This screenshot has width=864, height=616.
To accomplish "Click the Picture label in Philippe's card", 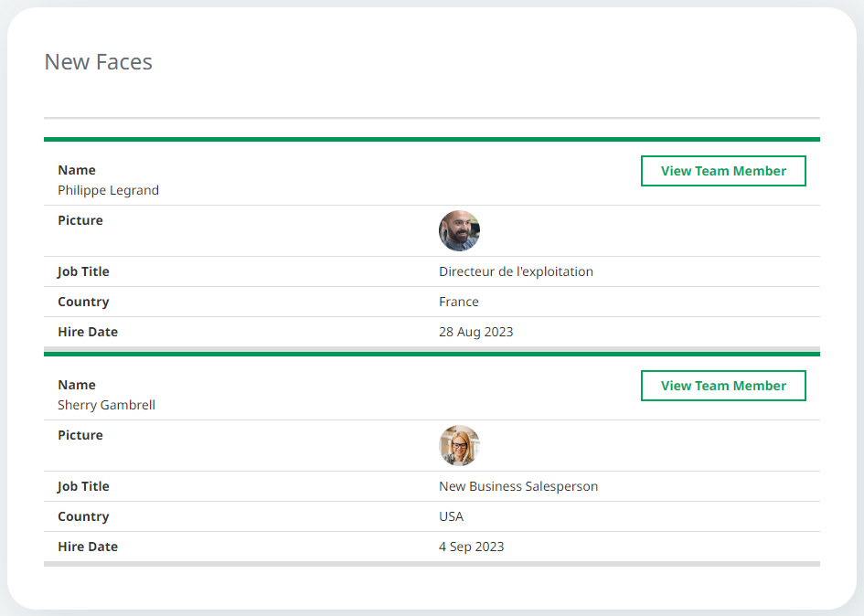I will [x=80, y=220].
